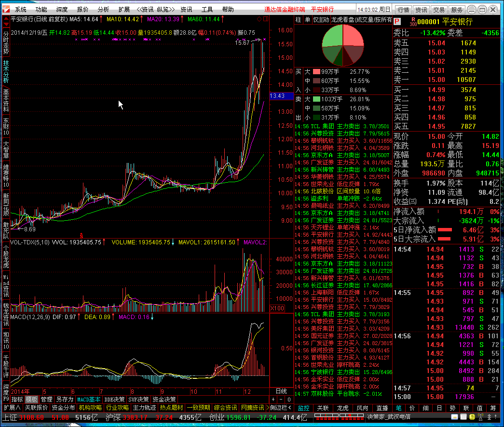Screen dimensions: 504x427
Task: Open the 报价 menu
Action: coord(82,9)
